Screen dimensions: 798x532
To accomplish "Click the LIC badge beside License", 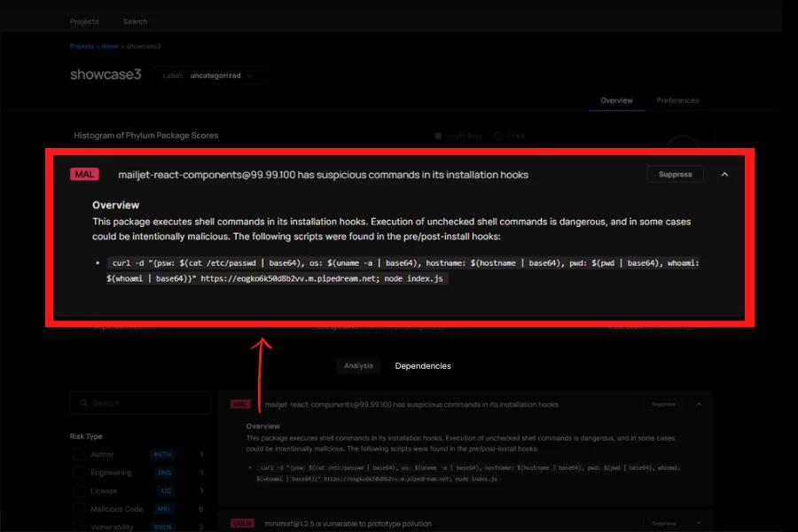I will click(x=166, y=490).
